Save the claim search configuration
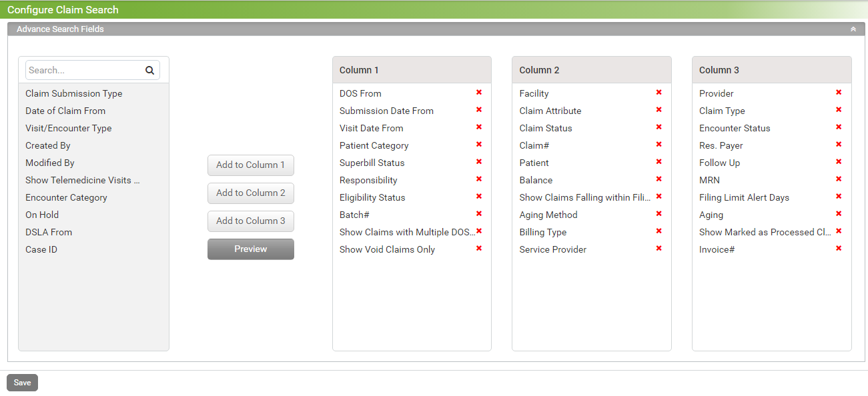 tap(21, 382)
